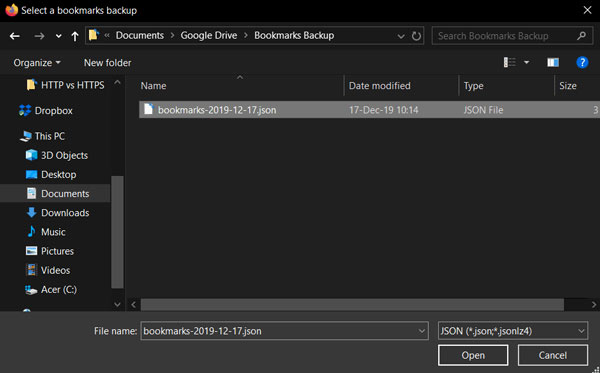Open address bar previous locations dropdown
The image size is (600, 373).
(401, 36)
